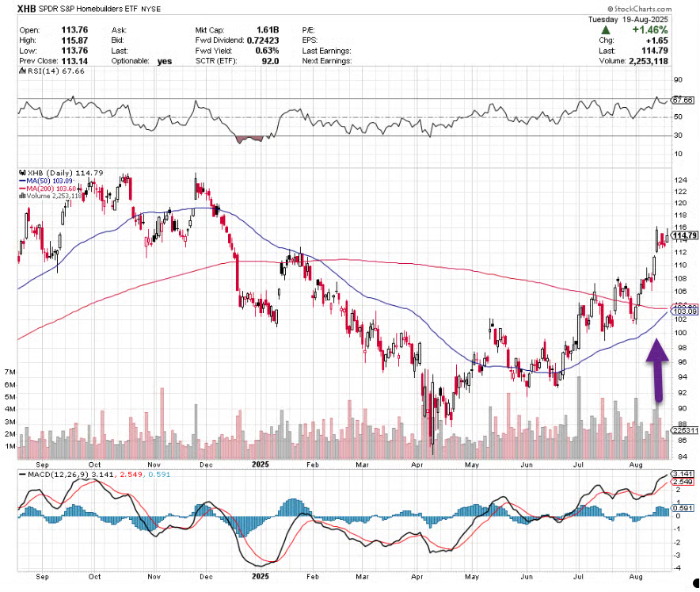Click the blue MA(50) legend line marker

(x=22, y=181)
